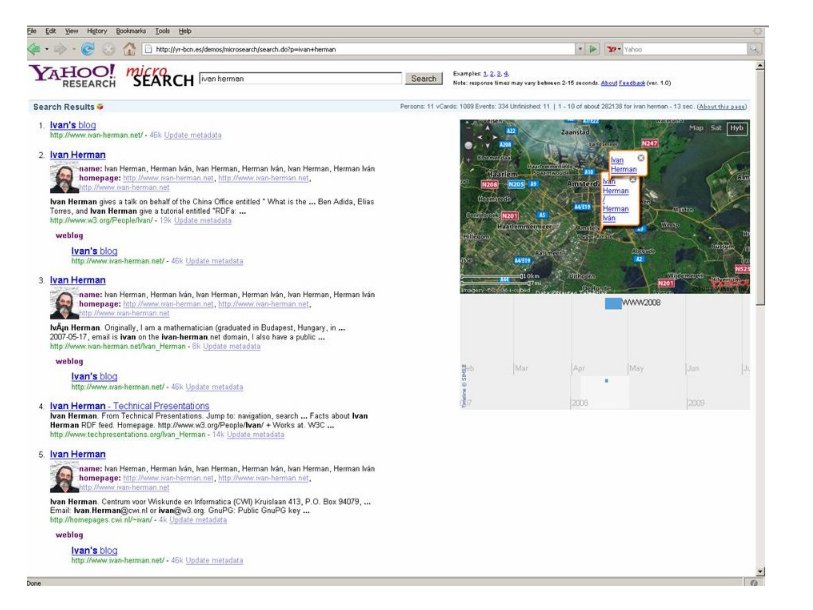Screen dimensions: 813x610
Task: Open the View menu
Action: 72,31
